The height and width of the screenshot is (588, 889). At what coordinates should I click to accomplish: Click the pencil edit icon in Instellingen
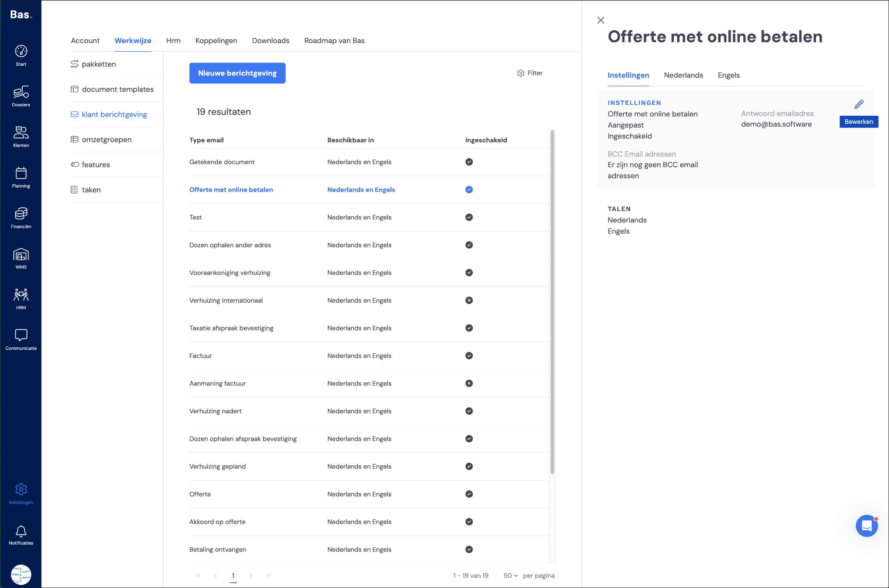click(x=859, y=104)
